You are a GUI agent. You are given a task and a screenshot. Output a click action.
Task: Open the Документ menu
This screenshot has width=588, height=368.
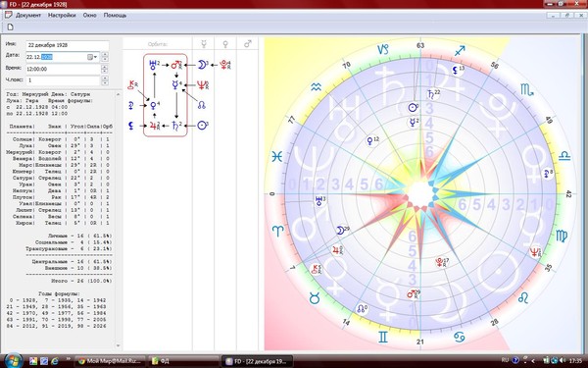pos(28,16)
